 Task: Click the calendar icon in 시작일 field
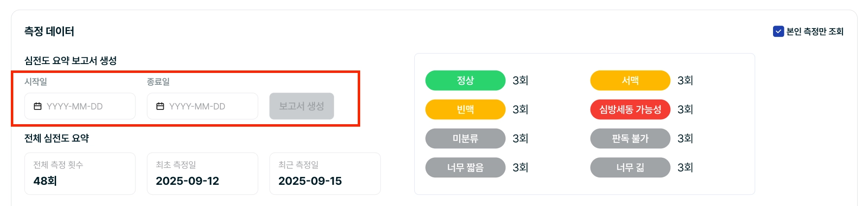[38, 106]
